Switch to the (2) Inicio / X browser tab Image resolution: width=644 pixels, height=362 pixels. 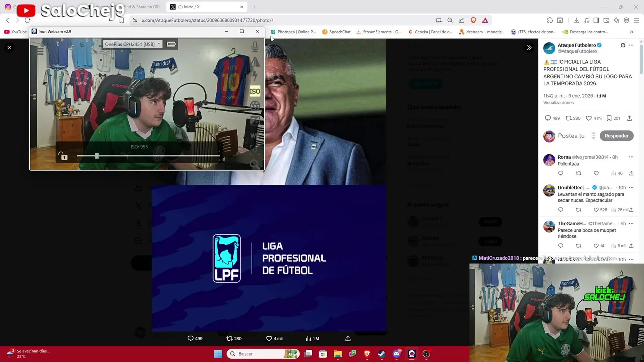click(207, 7)
